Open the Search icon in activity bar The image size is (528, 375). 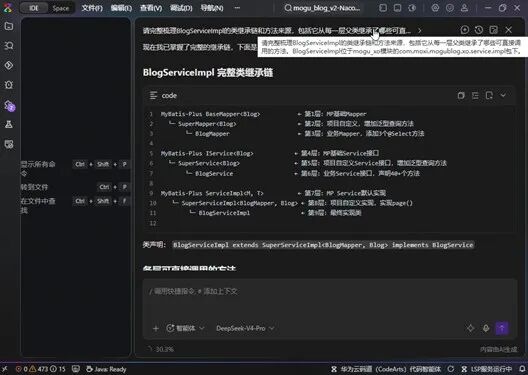(9, 45)
